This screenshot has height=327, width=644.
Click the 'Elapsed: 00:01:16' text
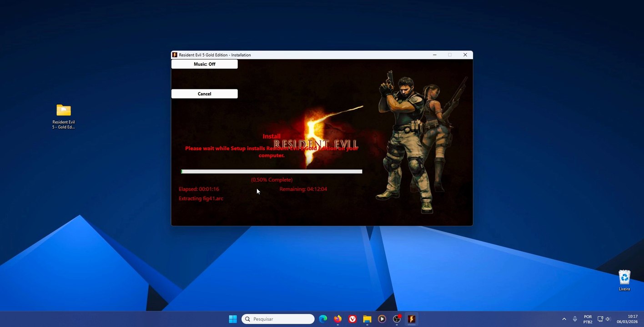(x=199, y=189)
